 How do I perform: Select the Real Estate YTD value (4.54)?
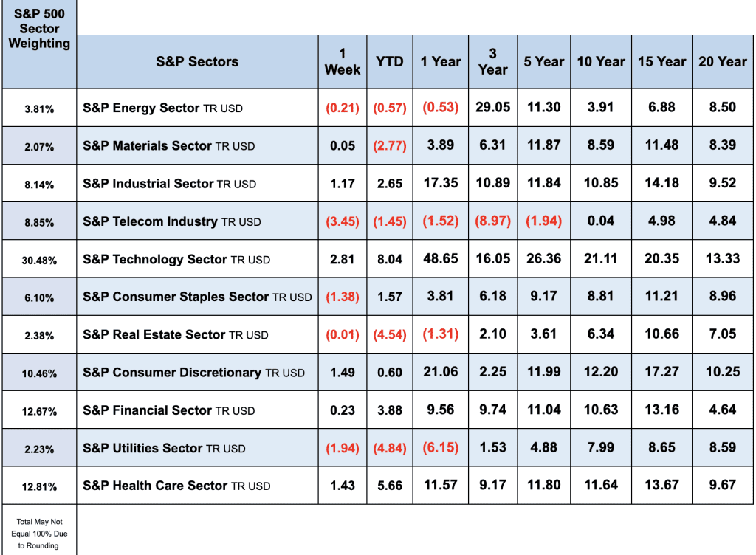tap(390, 334)
